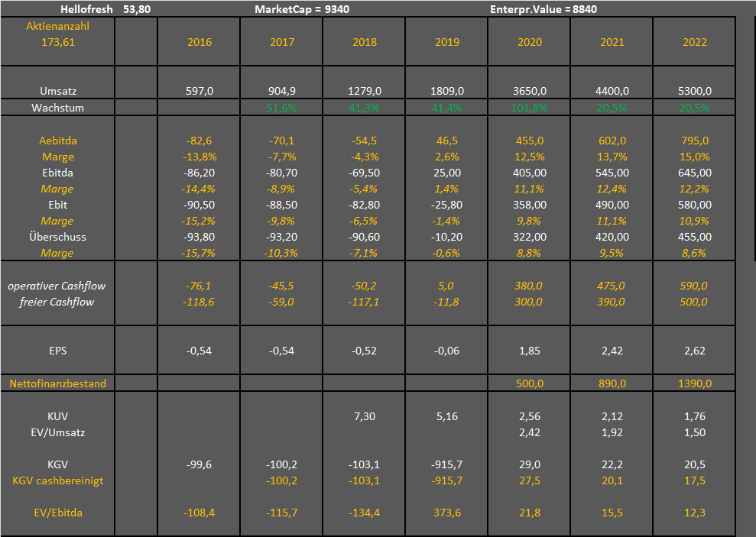Click the EPS row label
Image resolution: width=756 pixels, height=537 pixels.
pos(58,351)
